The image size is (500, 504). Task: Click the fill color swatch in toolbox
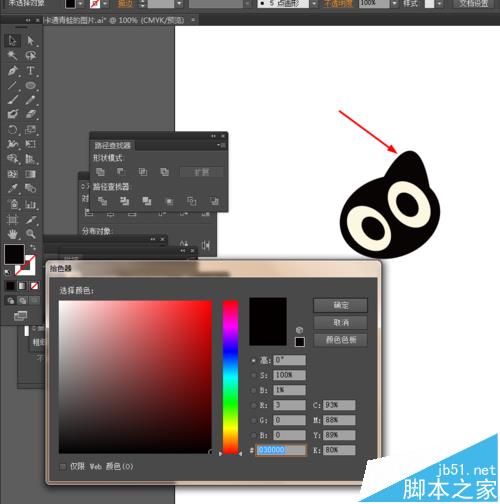14,254
